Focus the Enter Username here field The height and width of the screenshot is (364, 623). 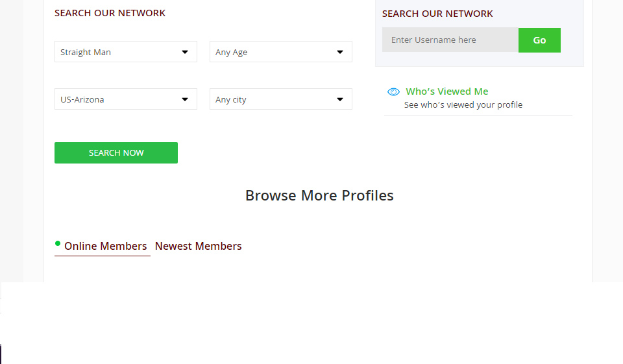(x=450, y=40)
